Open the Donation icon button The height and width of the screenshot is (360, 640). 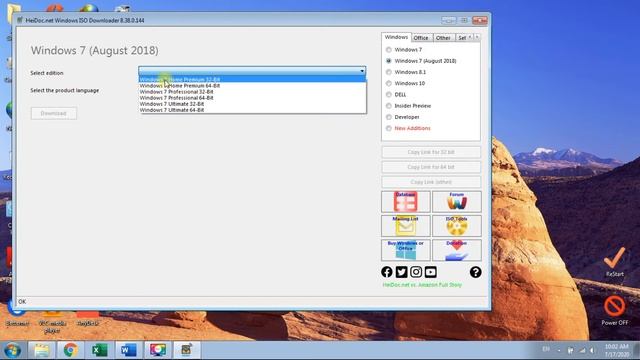(457, 250)
